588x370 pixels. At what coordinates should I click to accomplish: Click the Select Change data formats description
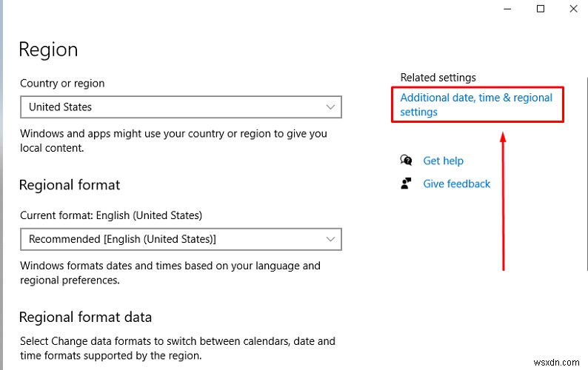point(178,349)
